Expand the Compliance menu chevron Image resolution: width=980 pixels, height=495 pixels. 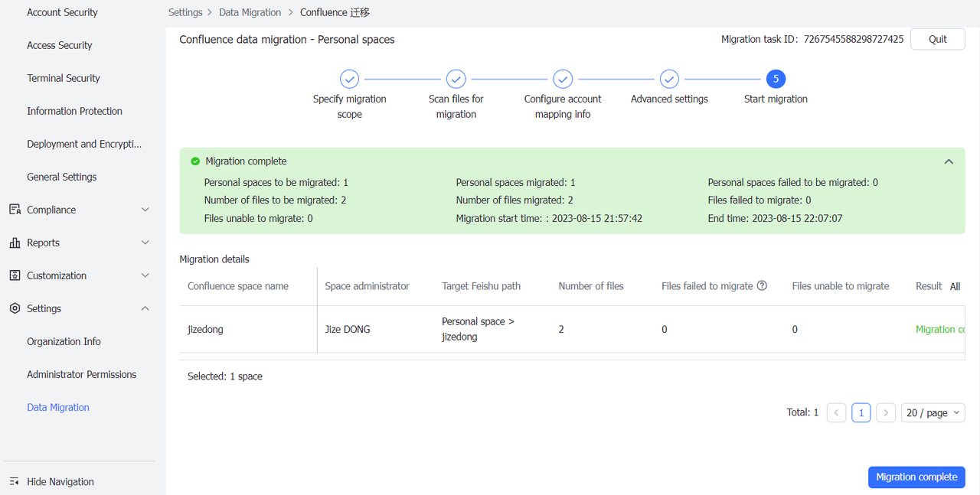[x=145, y=210]
